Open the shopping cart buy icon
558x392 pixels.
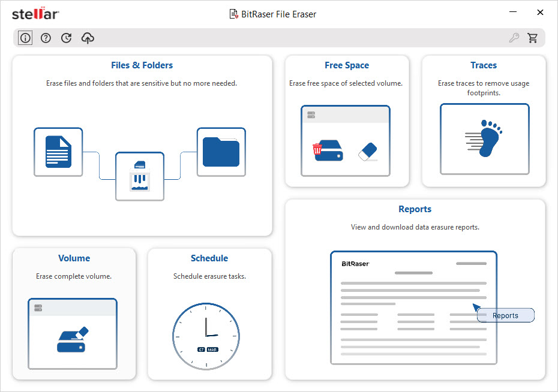(533, 38)
